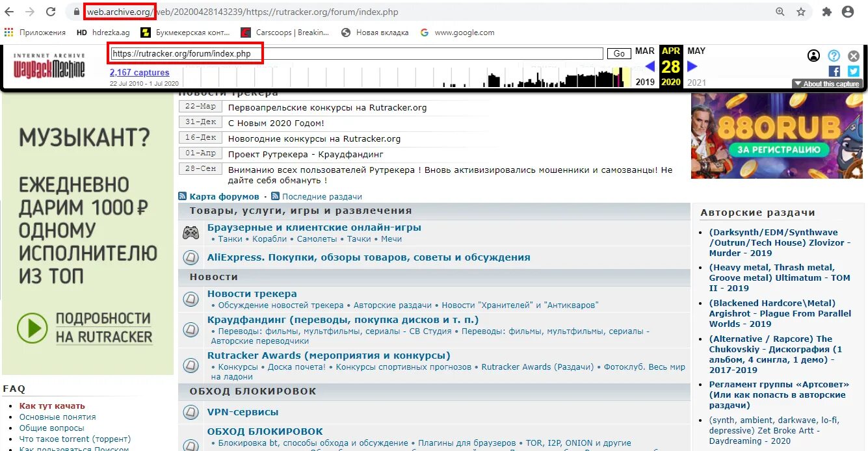Open С Новым 2020 Годом! news
868x451 pixels.
tap(276, 123)
